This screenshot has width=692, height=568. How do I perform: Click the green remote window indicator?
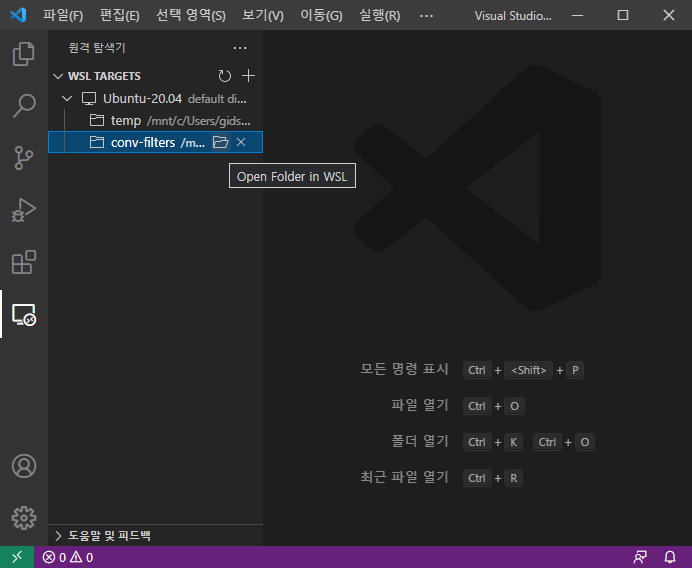coord(17,557)
